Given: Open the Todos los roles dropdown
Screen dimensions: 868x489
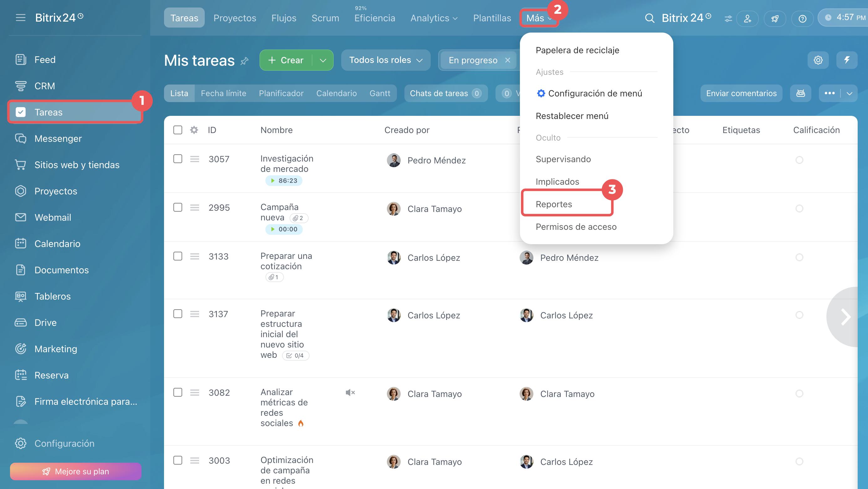Looking at the screenshot, I should pos(386,60).
